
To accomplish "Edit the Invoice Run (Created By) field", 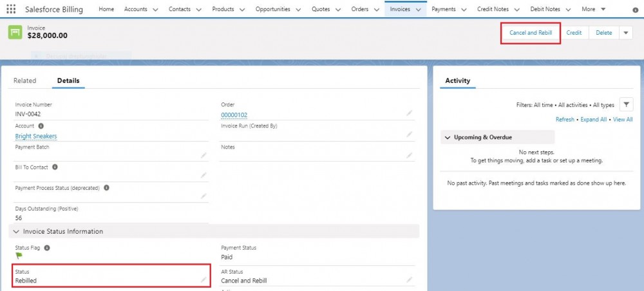I will click(x=410, y=134).
